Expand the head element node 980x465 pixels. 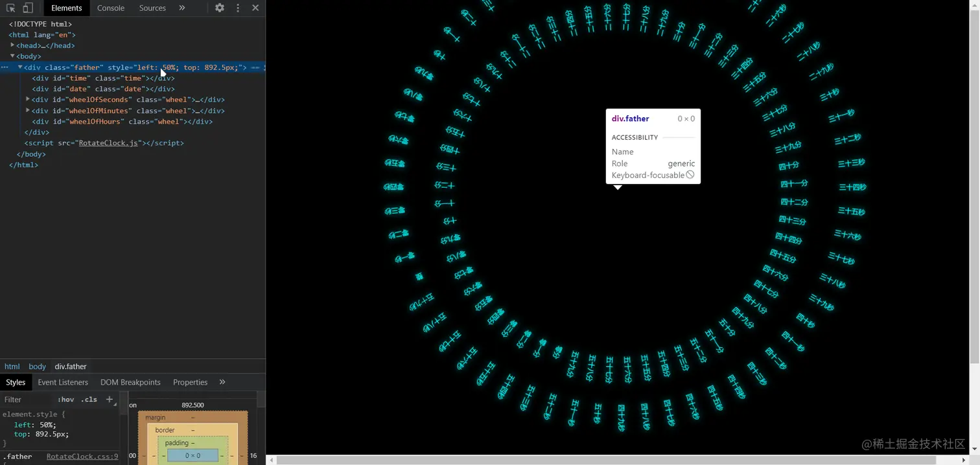12,45
